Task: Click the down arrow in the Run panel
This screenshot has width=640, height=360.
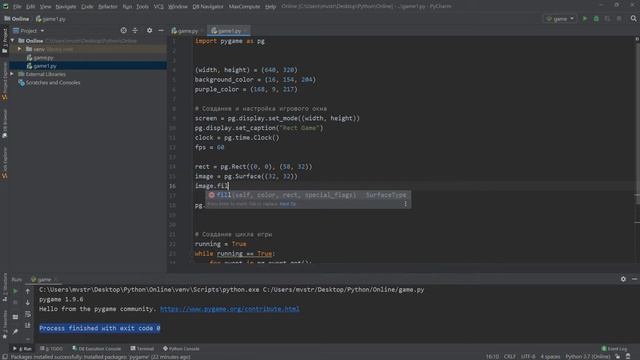Action: (28, 302)
